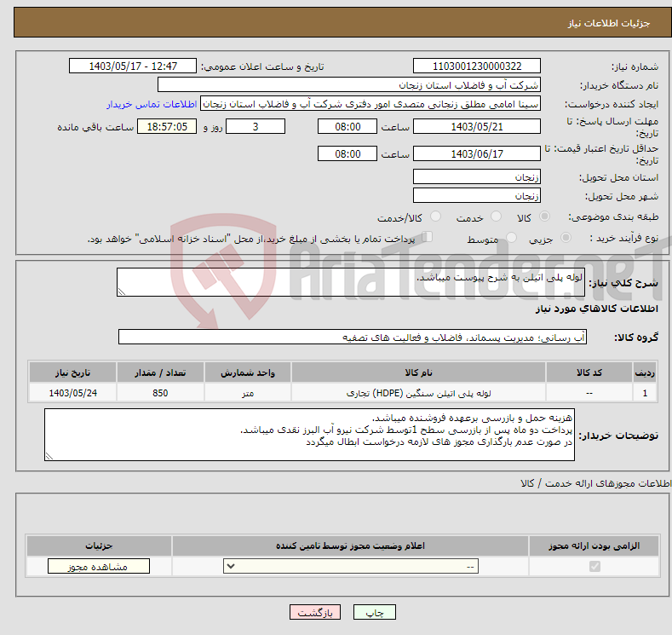Image resolution: width=672 pixels, height=635 pixels.
Task: Click the delivery city field زنجان
Action: pyautogui.click(x=477, y=195)
